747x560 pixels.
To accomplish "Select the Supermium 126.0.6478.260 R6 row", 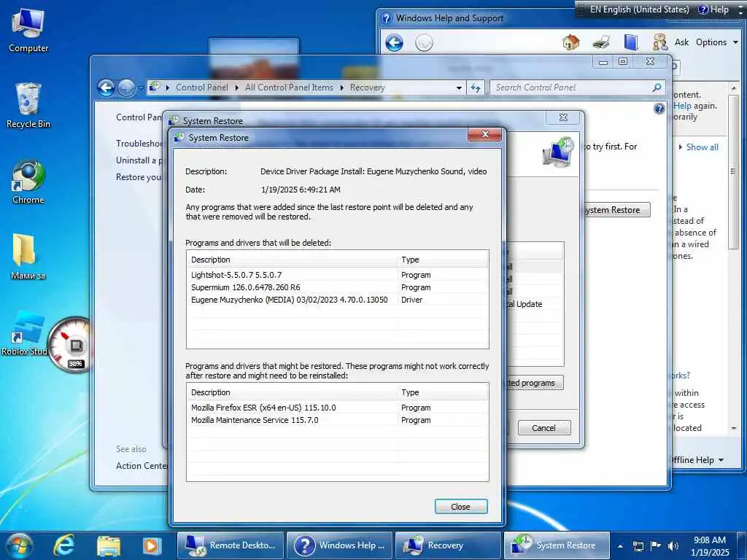I will pos(337,287).
